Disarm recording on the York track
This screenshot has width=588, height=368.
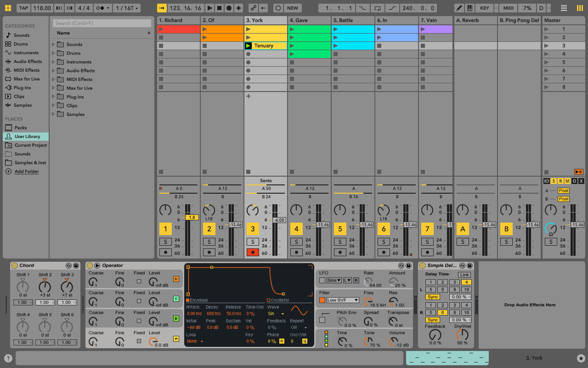(253, 253)
